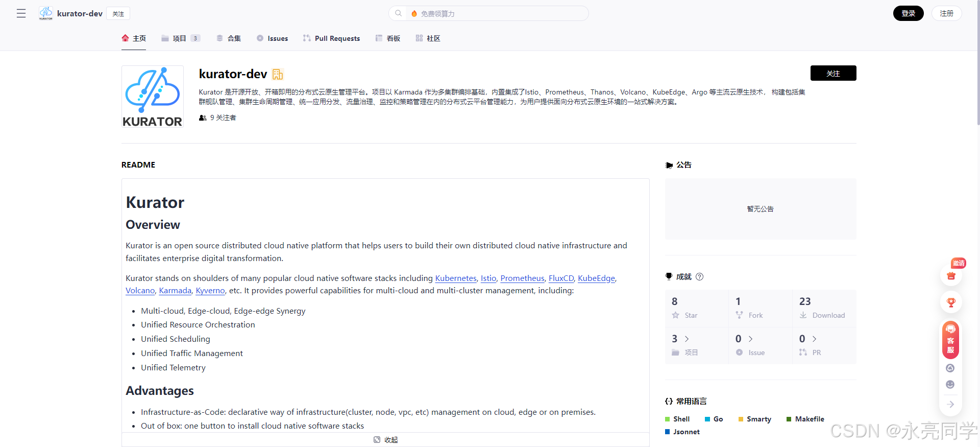Open the Pull Requests tab
The image size is (980, 447).
coord(331,38)
